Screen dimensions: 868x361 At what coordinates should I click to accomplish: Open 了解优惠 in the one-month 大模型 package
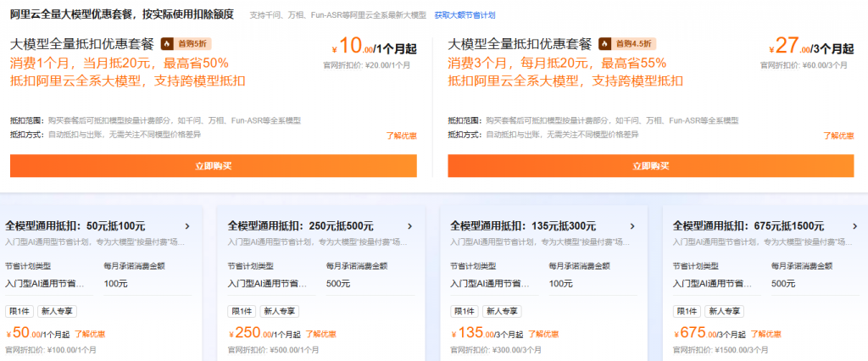[401, 136]
